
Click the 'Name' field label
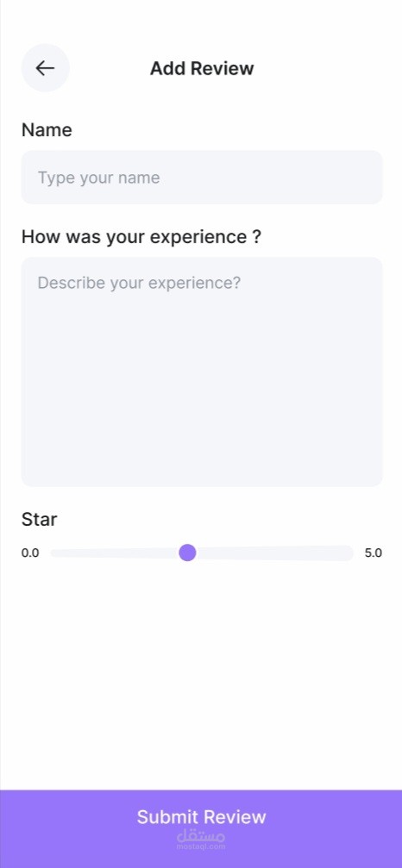point(47,130)
